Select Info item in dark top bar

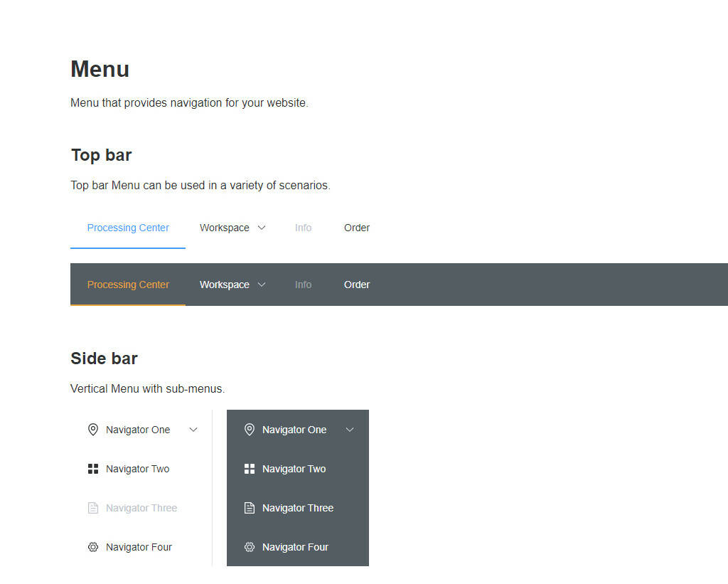pyautogui.click(x=303, y=285)
